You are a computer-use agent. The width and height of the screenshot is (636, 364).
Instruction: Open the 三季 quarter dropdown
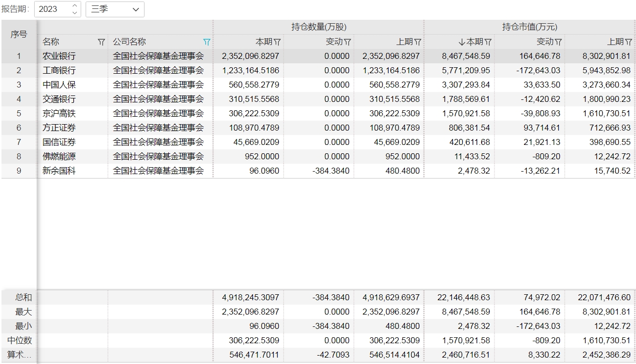115,9
